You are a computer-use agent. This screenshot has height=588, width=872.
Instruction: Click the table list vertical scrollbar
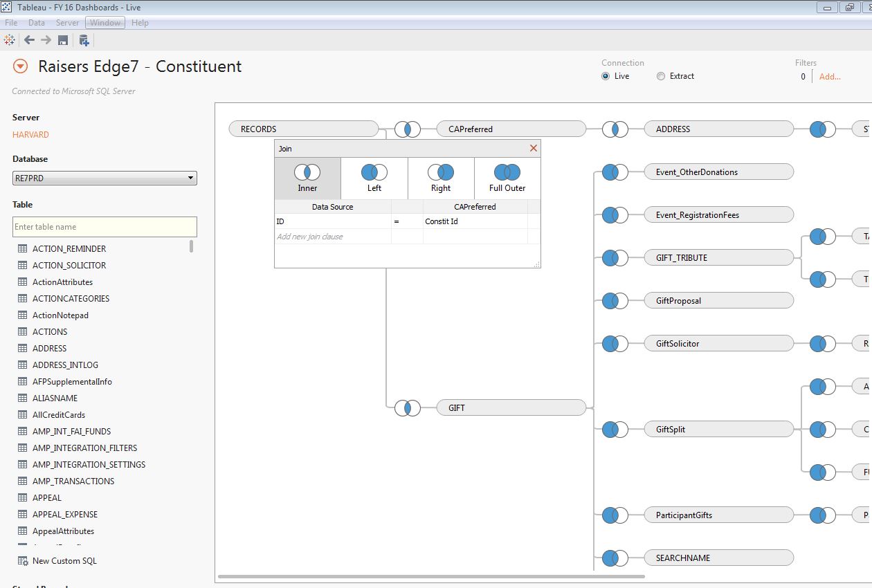[192, 246]
